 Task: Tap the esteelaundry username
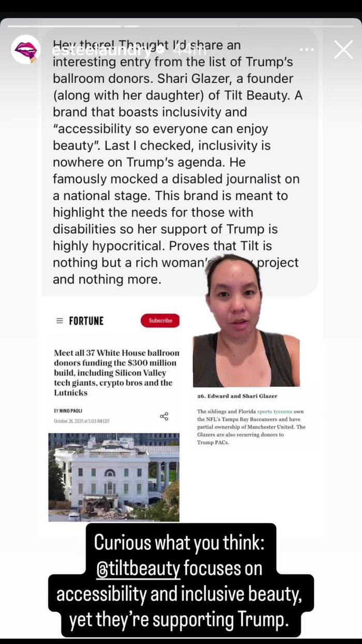102,50
